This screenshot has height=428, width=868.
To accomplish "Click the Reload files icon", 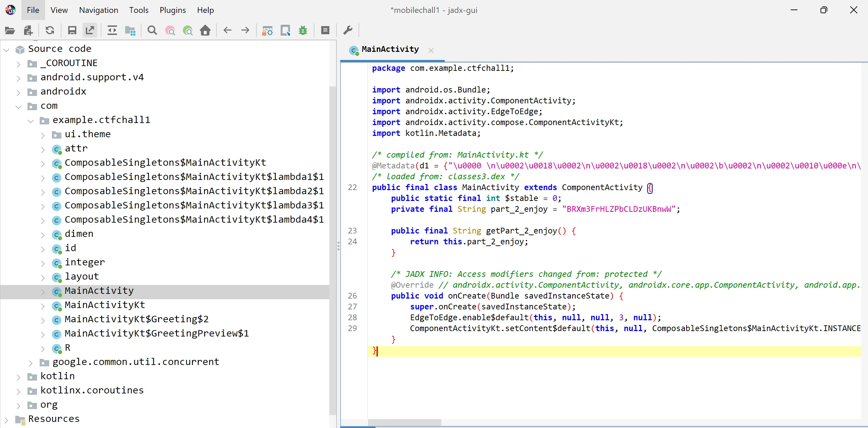I will point(50,30).
